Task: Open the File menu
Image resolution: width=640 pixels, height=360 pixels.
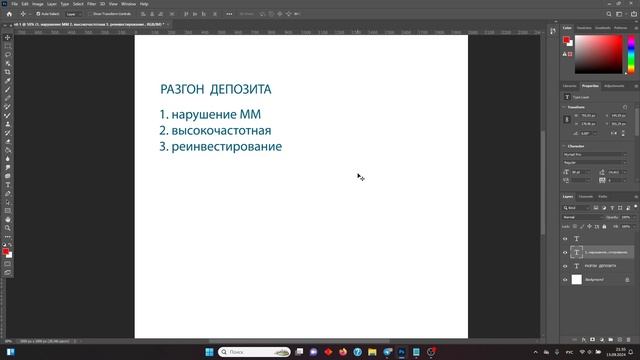Action: coord(14,4)
